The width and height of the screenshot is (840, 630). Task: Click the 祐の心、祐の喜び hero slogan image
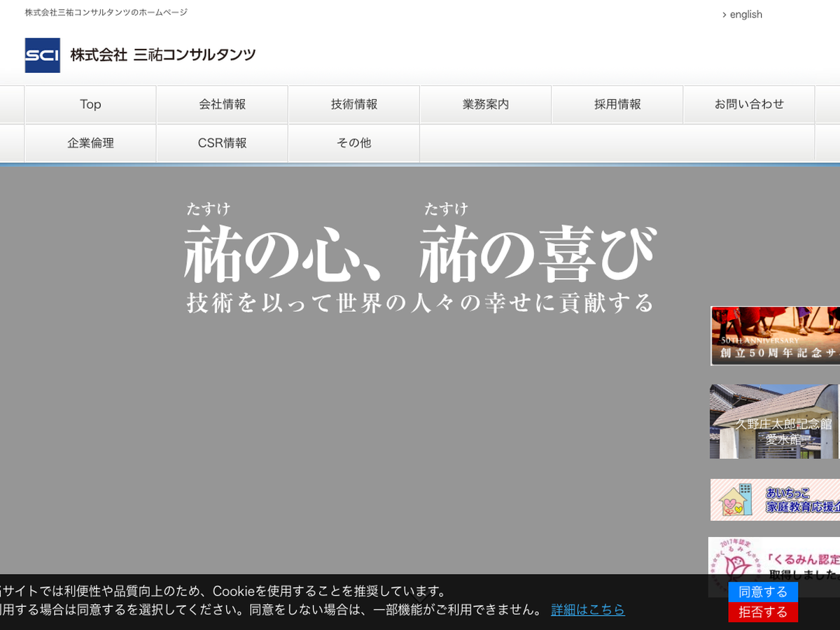[420, 259]
